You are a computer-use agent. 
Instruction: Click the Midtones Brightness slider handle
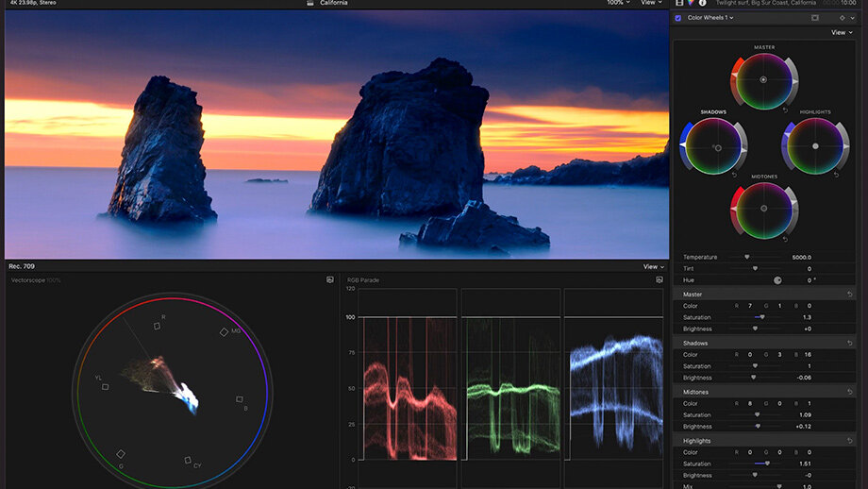tap(758, 427)
